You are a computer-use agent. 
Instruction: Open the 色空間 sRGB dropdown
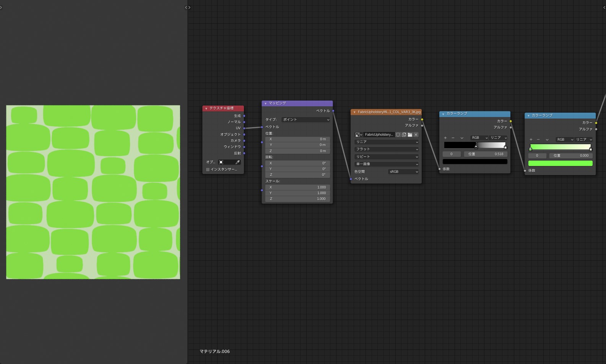click(403, 172)
